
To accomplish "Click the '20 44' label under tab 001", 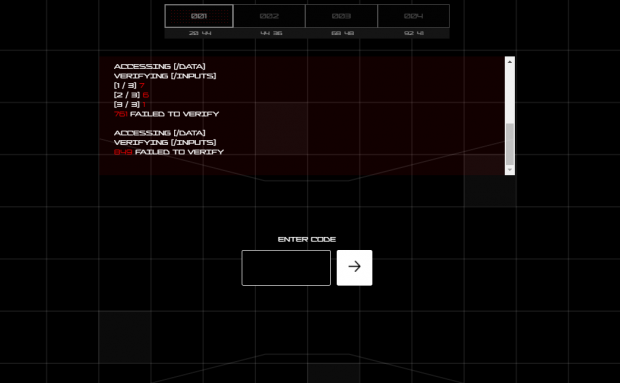I will coord(200,33).
